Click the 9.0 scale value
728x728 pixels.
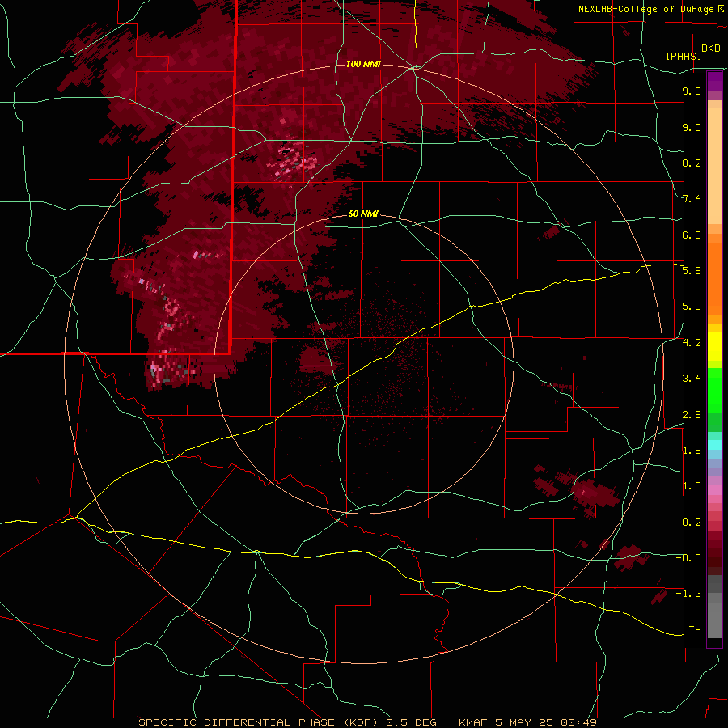(692, 127)
